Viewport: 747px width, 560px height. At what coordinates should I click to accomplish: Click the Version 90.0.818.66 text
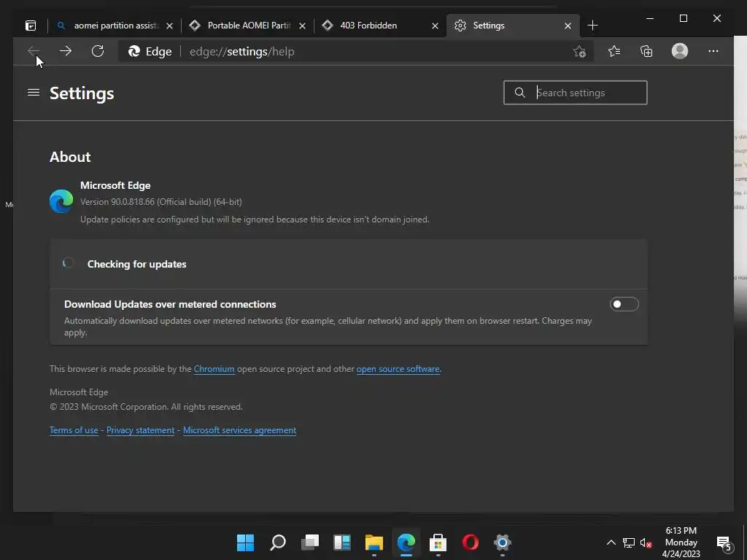point(161,202)
